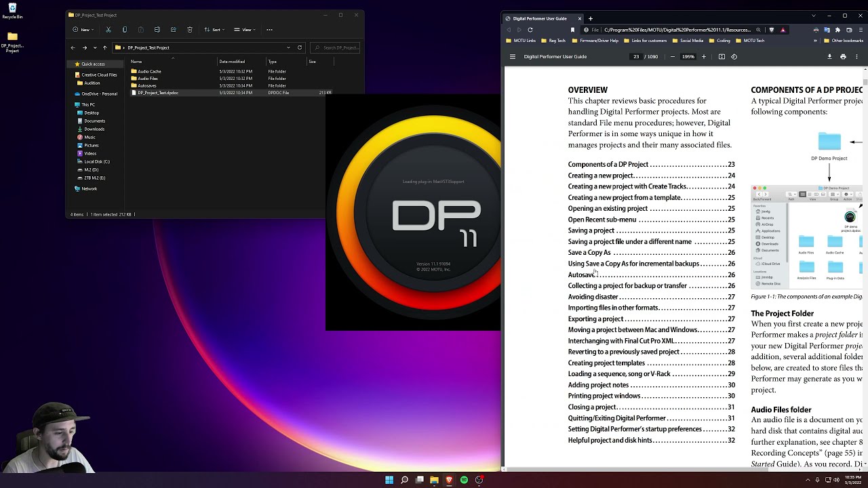Viewport: 868px width, 488px height.
Task: Click the File Explorer search box
Action: [x=336, y=47]
